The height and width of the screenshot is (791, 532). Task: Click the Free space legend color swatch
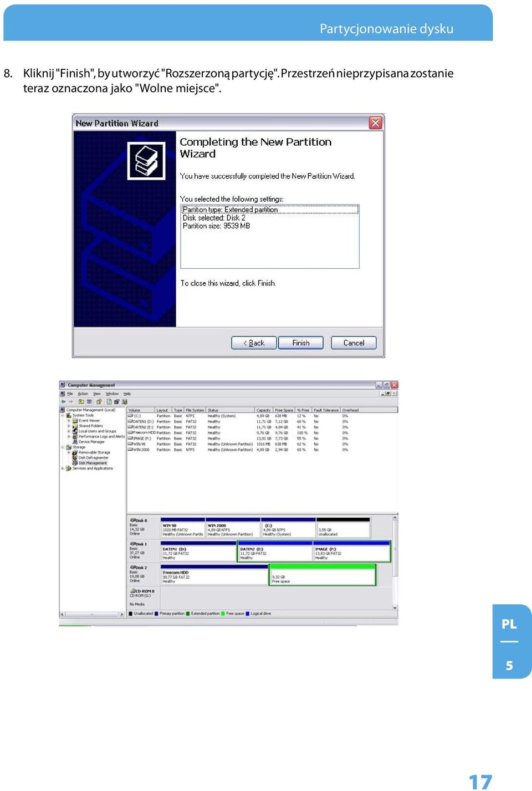[x=223, y=614]
